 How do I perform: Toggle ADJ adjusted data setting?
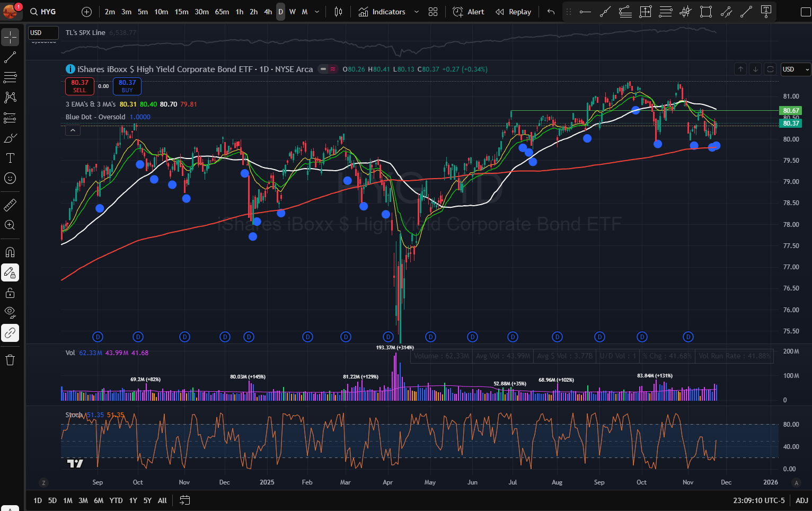pyautogui.click(x=802, y=500)
